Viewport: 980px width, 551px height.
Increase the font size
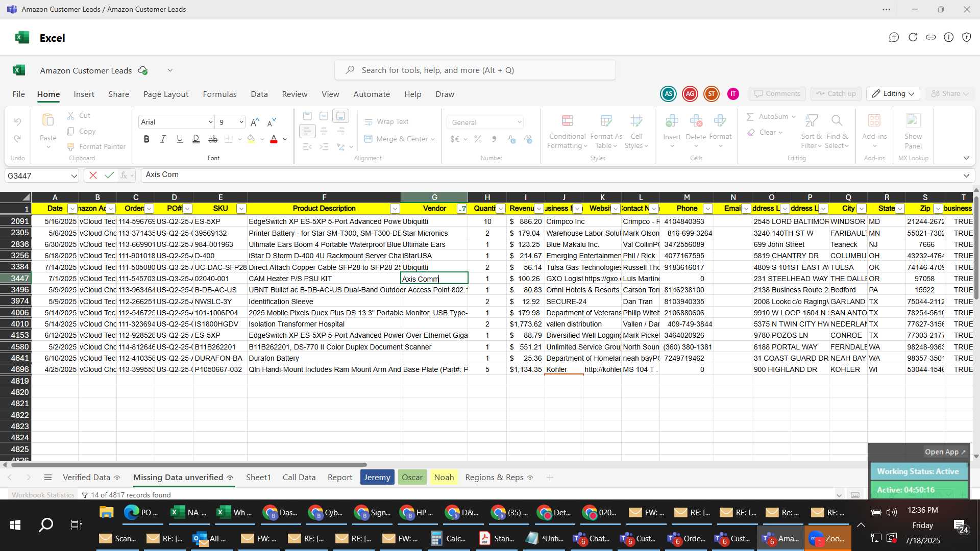[255, 122]
